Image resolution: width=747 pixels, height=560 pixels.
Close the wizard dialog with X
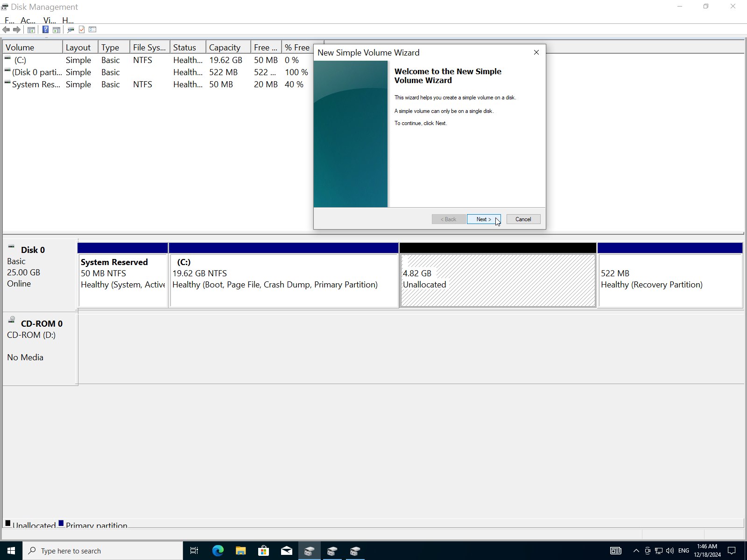click(x=536, y=53)
